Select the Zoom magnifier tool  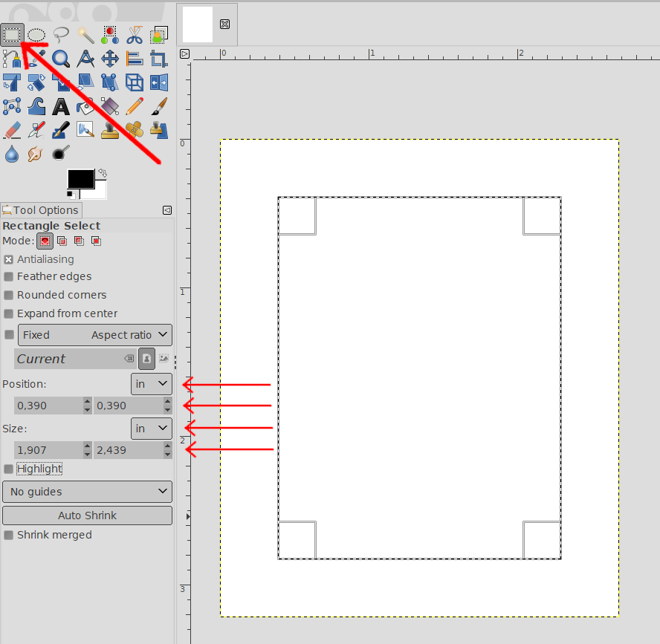(61, 59)
